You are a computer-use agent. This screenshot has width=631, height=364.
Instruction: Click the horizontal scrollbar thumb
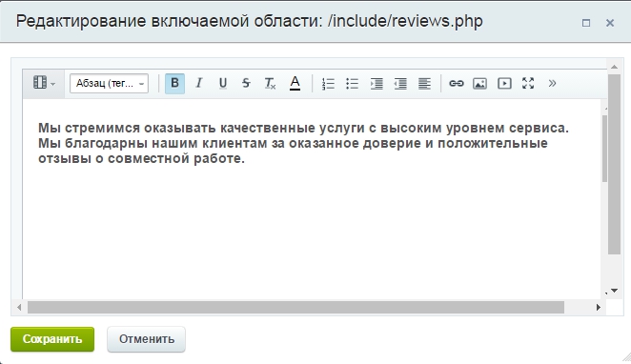tap(295, 307)
